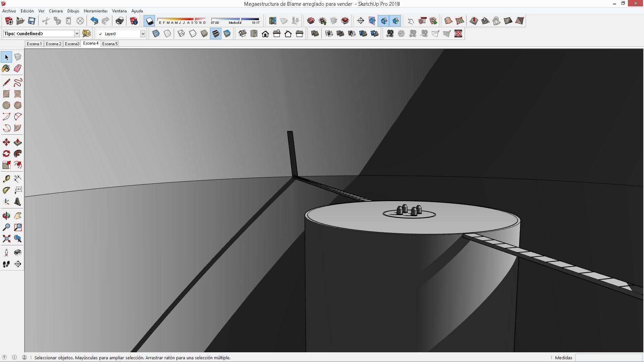Select the Paint Bucket tool
The height and width of the screenshot is (362, 644).
6,68
